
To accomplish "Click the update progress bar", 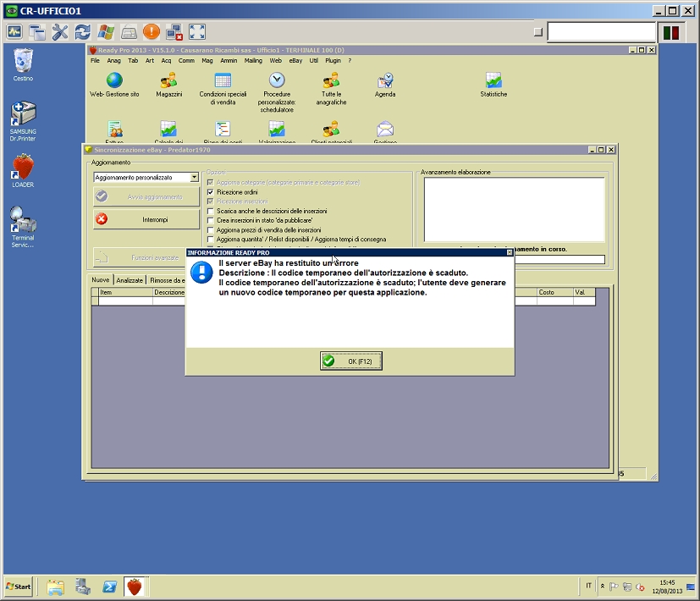I will tap(559, 259).
